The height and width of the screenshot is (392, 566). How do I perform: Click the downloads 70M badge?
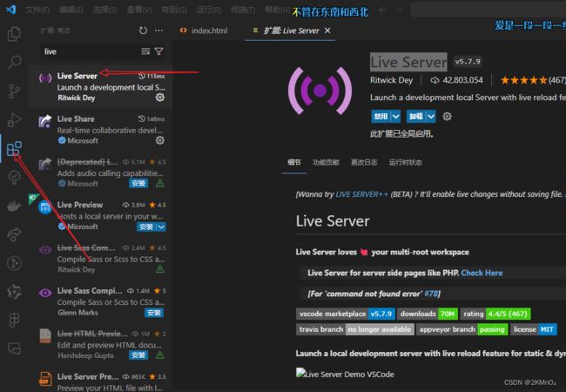tap(428, 314)
